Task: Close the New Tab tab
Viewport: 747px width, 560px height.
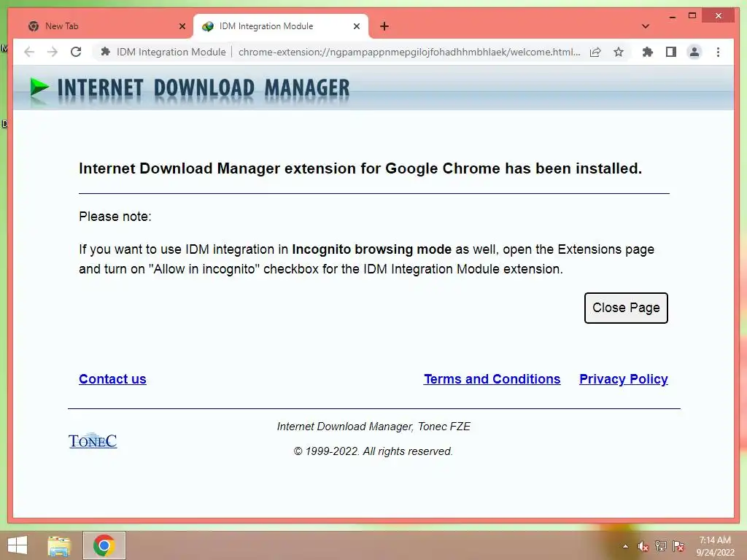Action: (x=182, y=26)
